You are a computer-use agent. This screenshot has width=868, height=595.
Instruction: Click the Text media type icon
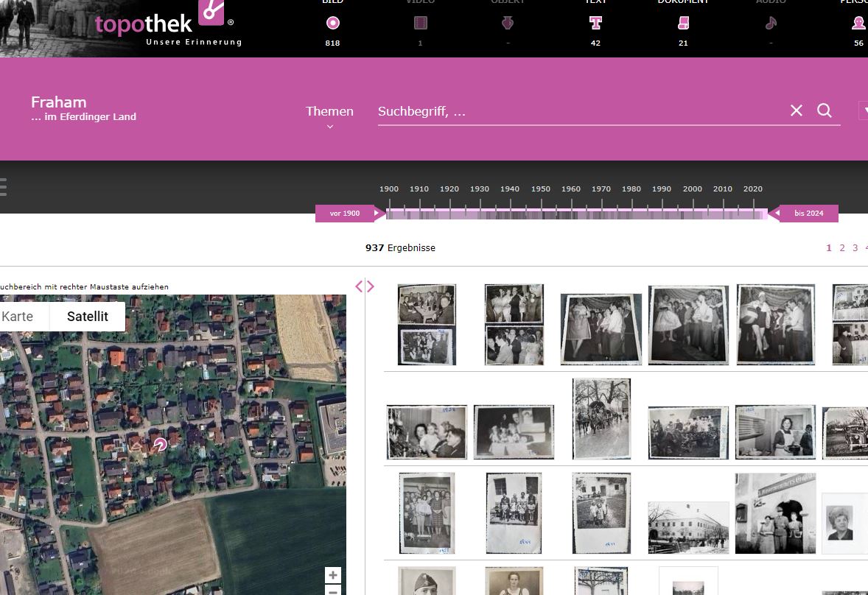pyautogui.click(x=595, y=24)
